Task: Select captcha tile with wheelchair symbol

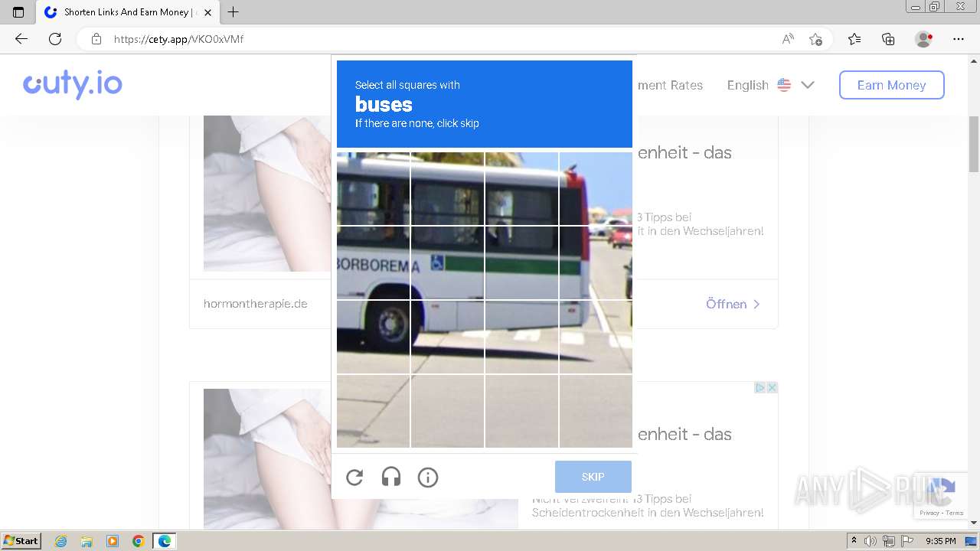Action: [447, 262]
